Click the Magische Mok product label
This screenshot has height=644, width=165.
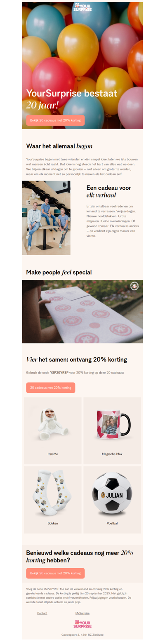point(112,454)
